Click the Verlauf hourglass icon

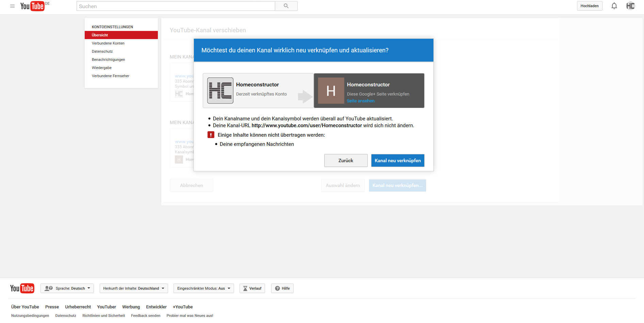[x=245, y=288]
